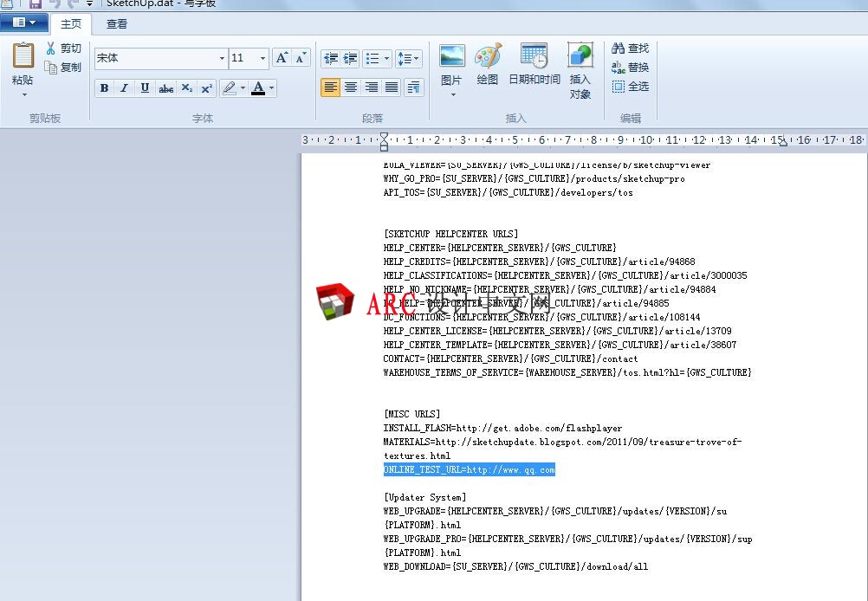Click 绘图 to insert a Paint drawing
Image resolution: width=868 pixels, height=601 pixels.
point(487,65)
